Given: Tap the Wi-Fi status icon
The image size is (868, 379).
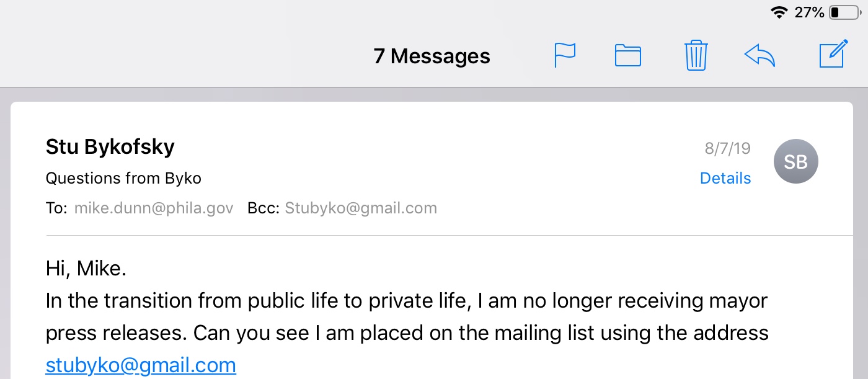Looking at the screenshot, I should pos(779,12).
